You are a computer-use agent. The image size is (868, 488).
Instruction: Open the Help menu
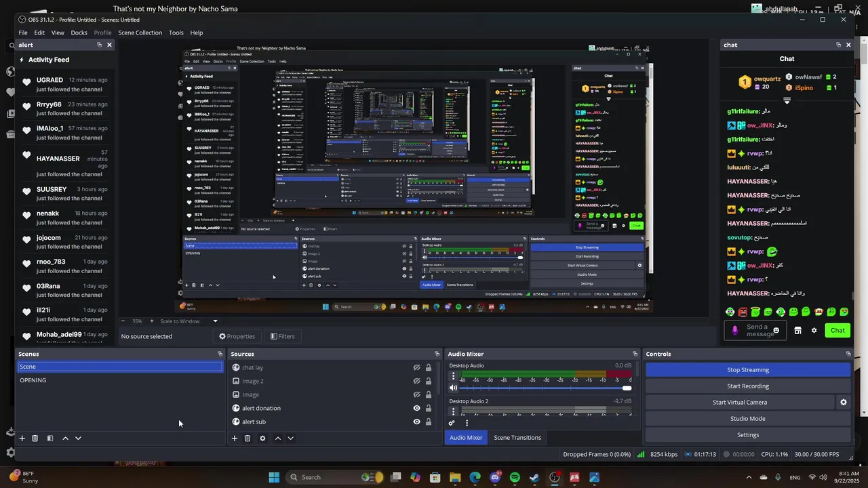click(x=197, y=33)
